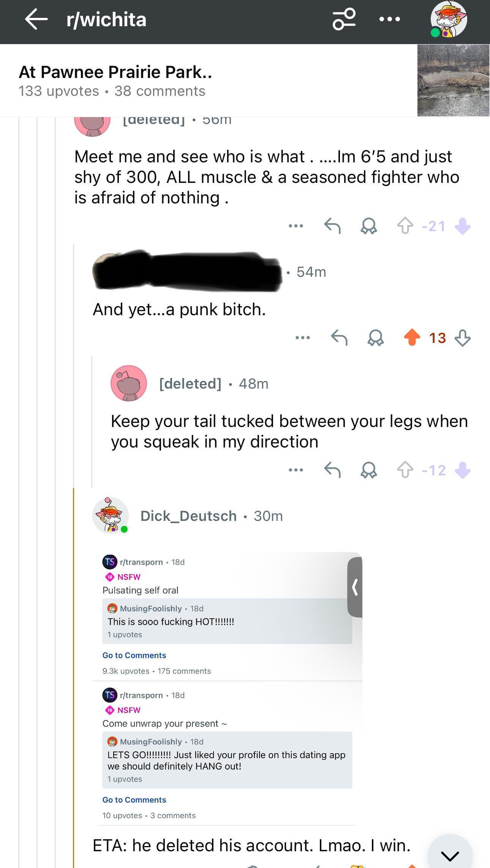Screen dimensions: 490x868
Task: Award the 'And yet...a punk bitch' comment
Action: 375,338
